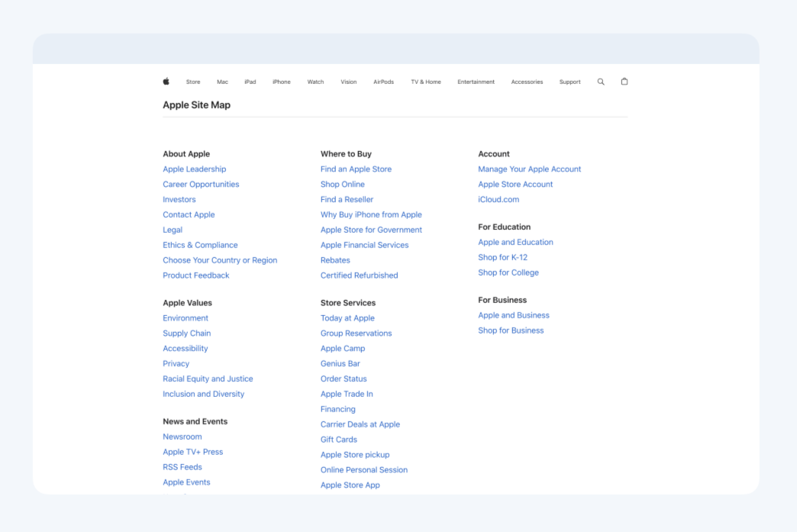Select Mac in the navigation bar
The height and width of the screenshot is (532, 797).
tap(223, 82)
